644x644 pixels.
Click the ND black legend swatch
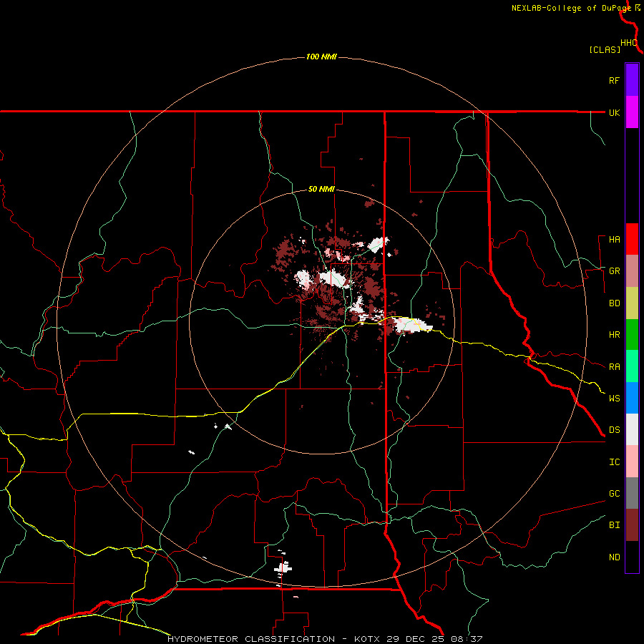point(632,557)
